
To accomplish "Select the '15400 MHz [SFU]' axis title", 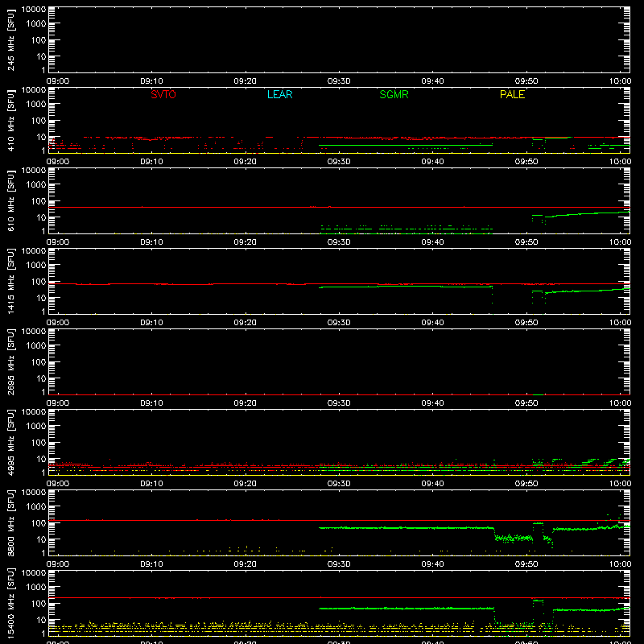I will 10,603.
